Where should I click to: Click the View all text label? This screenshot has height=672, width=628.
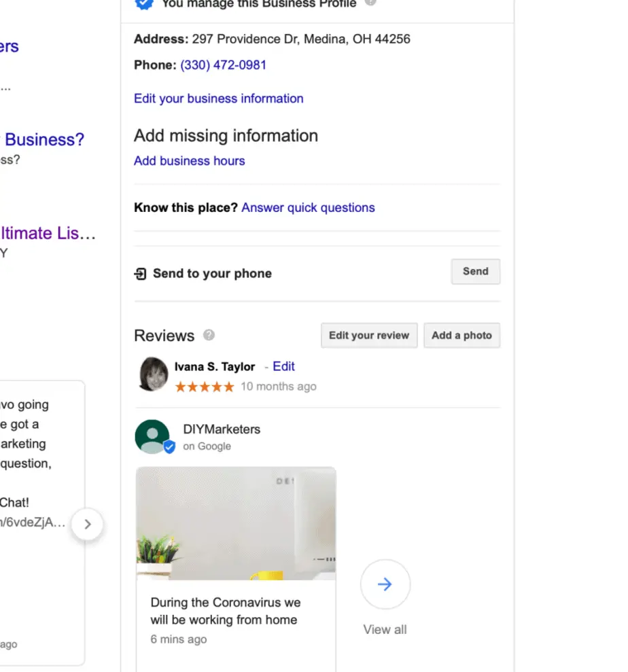pos(385,630)
